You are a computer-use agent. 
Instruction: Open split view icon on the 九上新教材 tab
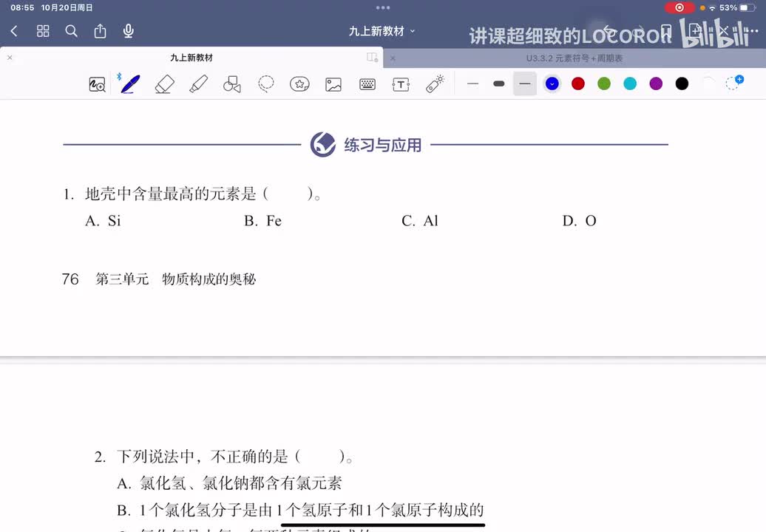[372, 57]
